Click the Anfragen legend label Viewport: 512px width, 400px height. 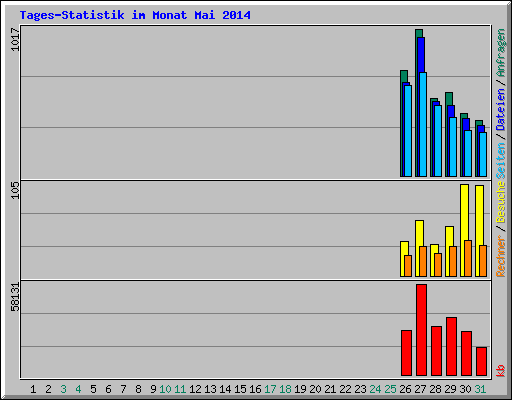[501, 53]
